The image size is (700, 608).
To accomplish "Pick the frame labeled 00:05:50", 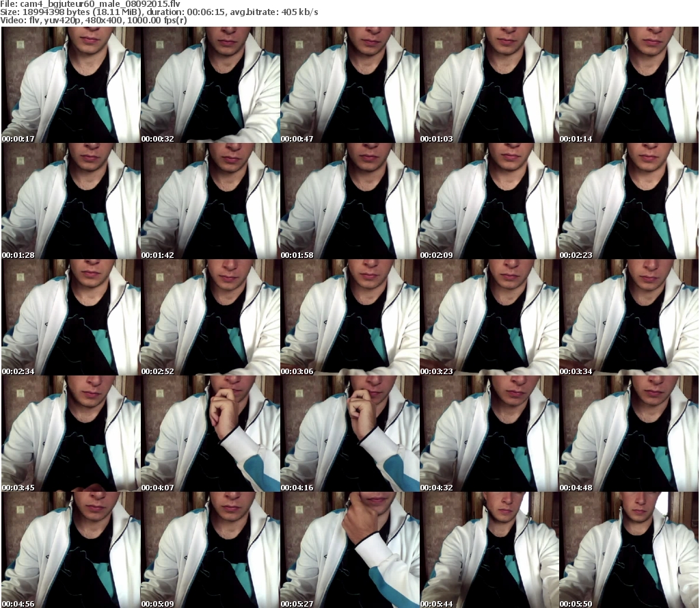I will point(629,550).
